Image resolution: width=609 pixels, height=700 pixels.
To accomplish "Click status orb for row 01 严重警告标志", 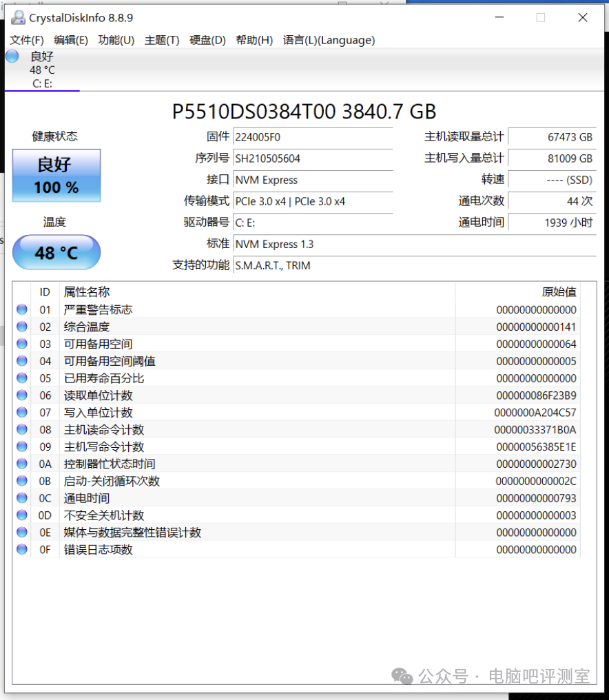I will [x=22, y=309].
